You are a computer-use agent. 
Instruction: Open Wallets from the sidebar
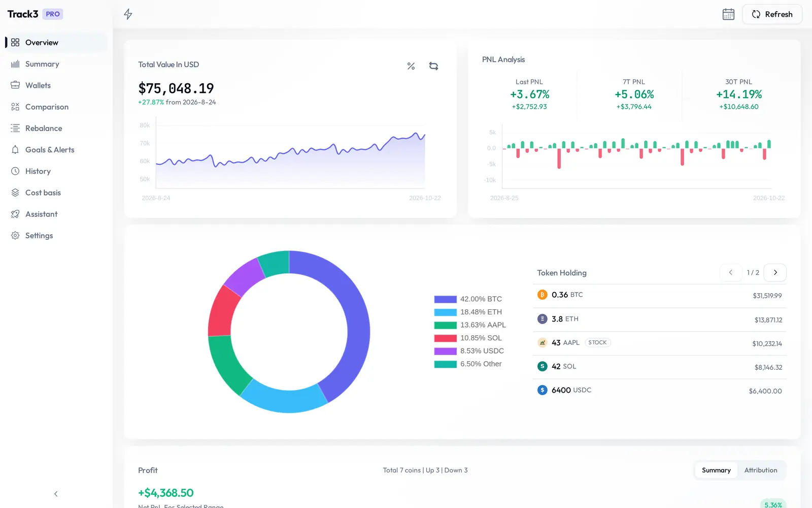[x=56, y=85]
